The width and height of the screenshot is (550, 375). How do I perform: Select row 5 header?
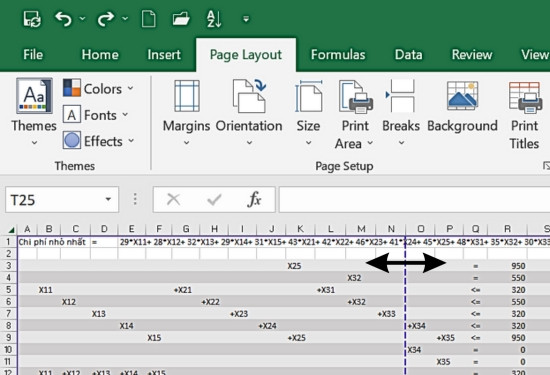tap(8, 290)
